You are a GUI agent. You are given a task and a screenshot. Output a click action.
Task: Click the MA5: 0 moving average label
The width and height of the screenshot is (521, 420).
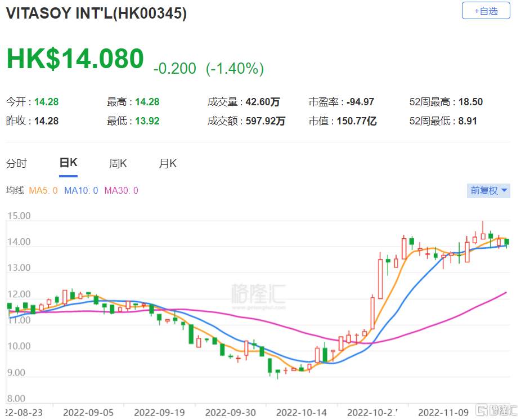coord(43,190)
